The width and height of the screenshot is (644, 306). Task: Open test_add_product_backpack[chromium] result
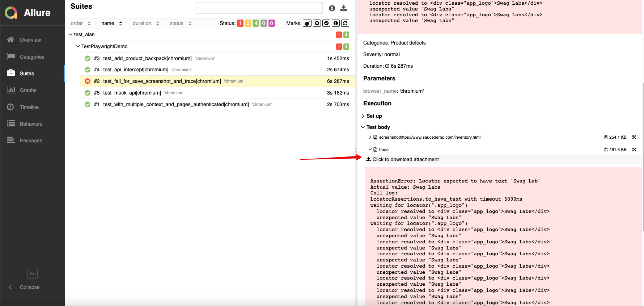point(217,58)
